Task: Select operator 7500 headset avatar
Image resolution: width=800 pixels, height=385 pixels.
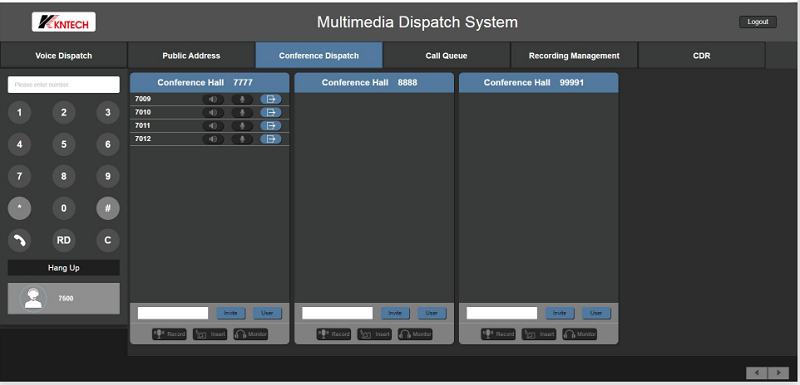Action: pyautogui.click(x=33, y=298)
